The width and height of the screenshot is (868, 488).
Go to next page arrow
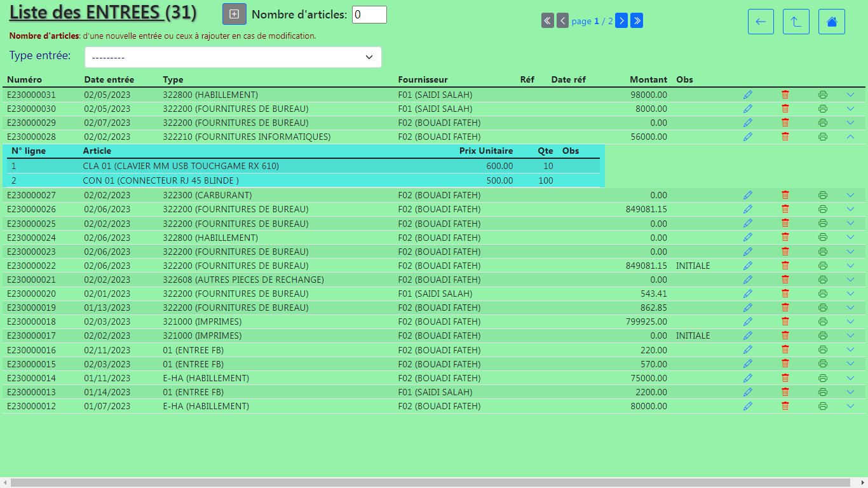pos(621,21)
